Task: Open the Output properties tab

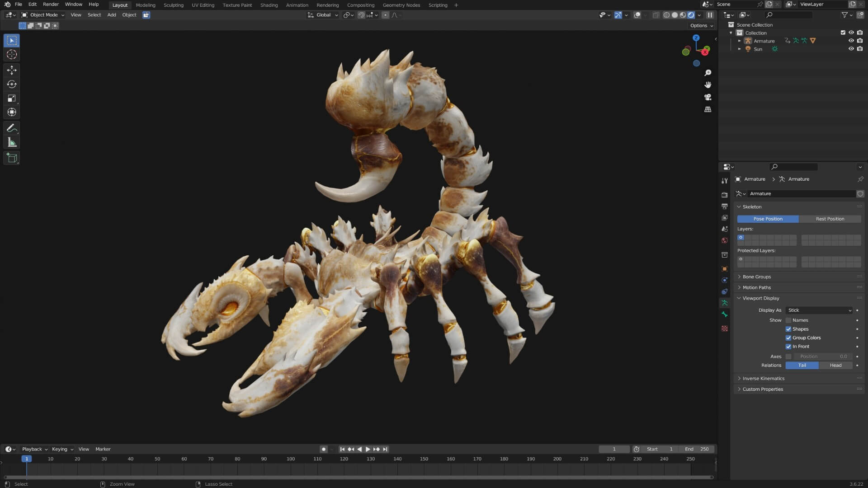Action: (725, 206)
